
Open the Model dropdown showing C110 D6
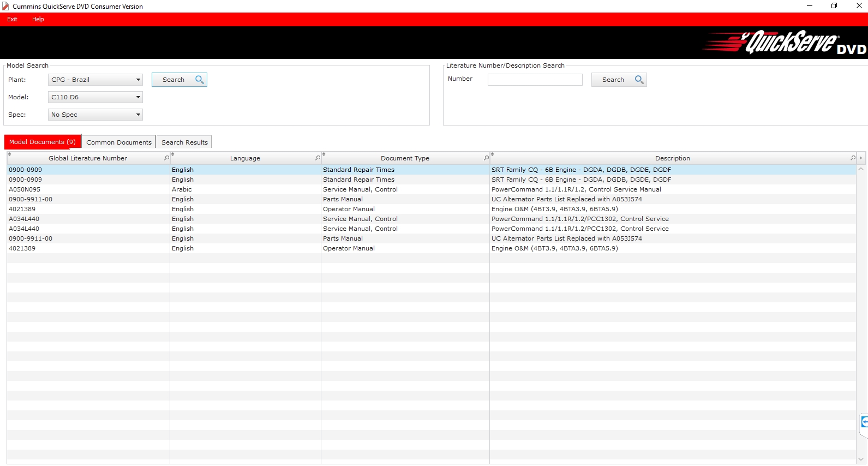(x=138, y=97)
